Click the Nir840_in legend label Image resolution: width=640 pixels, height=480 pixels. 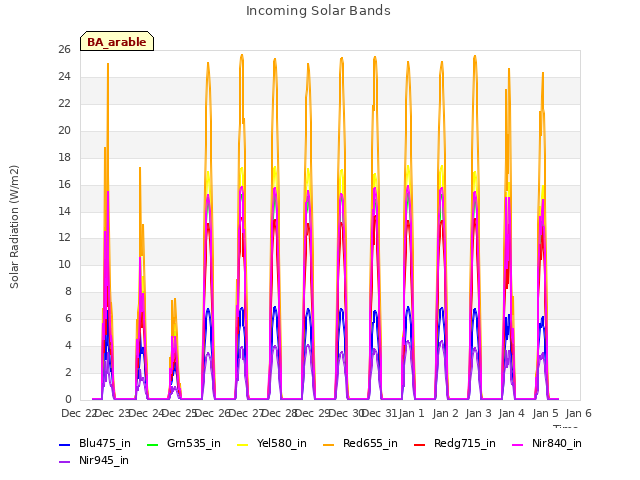pyautogui.click(x=557, y=443)
